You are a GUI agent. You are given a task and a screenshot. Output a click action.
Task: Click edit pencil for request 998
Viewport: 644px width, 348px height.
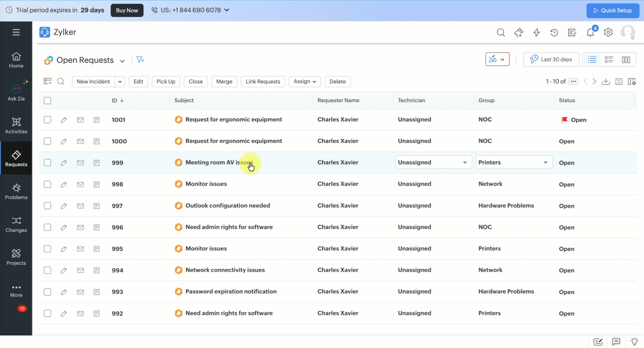click(64, 184)
